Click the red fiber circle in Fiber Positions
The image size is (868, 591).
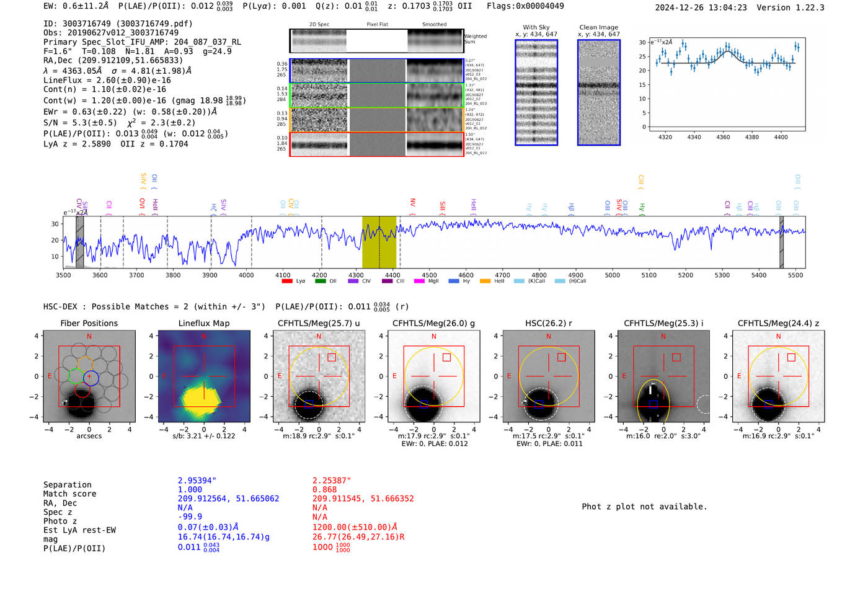(83, 389)
